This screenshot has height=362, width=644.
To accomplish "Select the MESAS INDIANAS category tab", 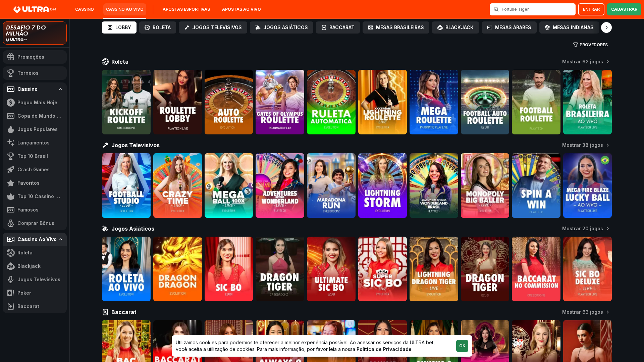I will point(569,27).
